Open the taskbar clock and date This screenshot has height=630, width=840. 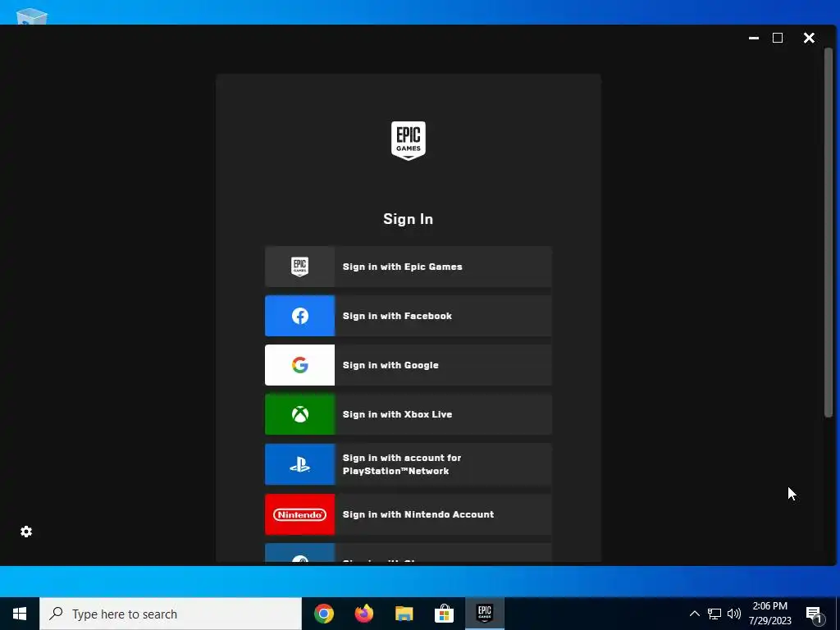[x=769, y=614]
